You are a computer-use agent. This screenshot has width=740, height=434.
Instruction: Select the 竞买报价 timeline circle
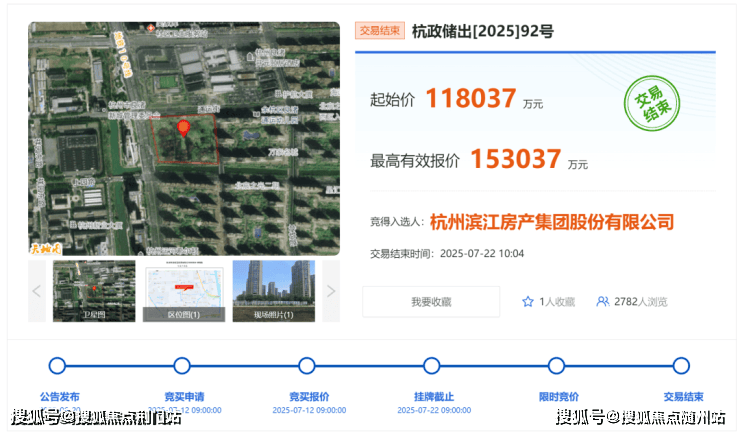point(307,366)
